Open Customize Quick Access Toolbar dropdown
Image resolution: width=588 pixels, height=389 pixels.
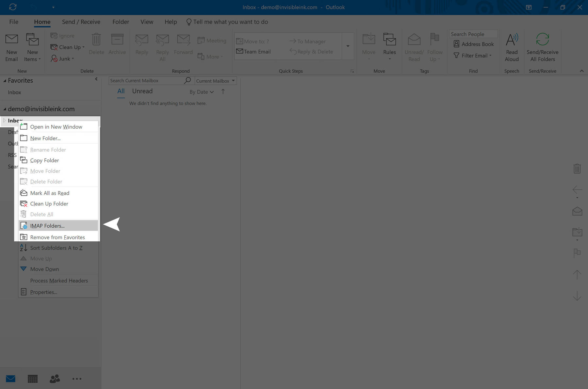(x=53, y=7)
